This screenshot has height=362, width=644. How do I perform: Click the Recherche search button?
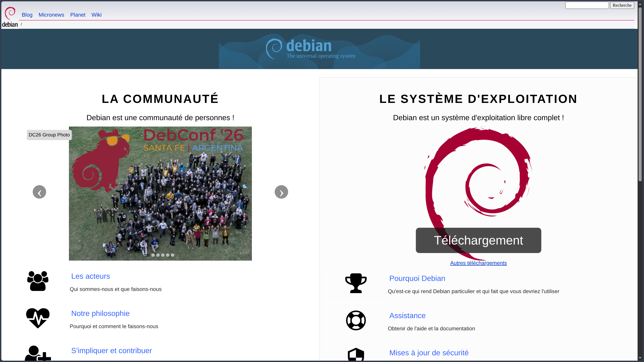pyautogui.click(x=622, y=5)
